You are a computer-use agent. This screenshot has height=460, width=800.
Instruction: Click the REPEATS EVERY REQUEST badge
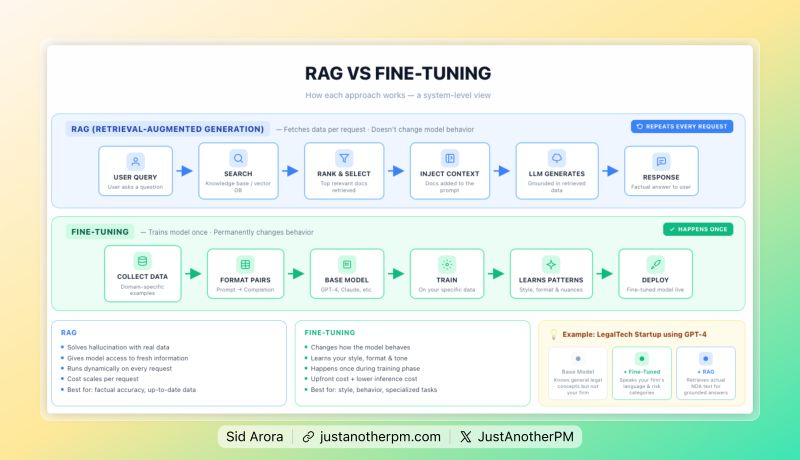click(x=682, y=126)
